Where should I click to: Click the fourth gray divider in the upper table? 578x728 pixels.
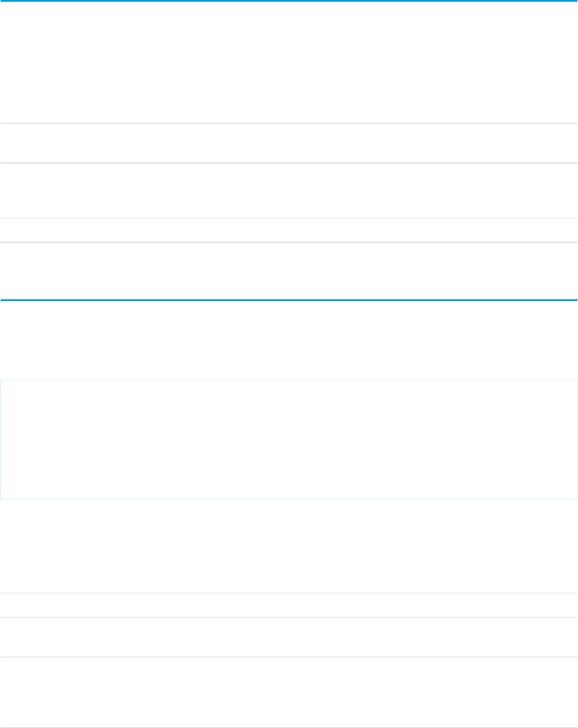(289, 242)
